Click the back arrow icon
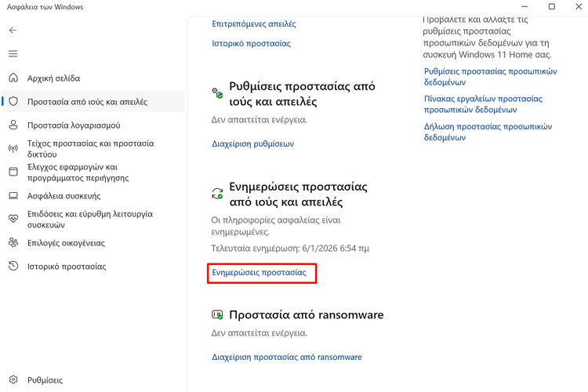 click(x=13, y=31)
